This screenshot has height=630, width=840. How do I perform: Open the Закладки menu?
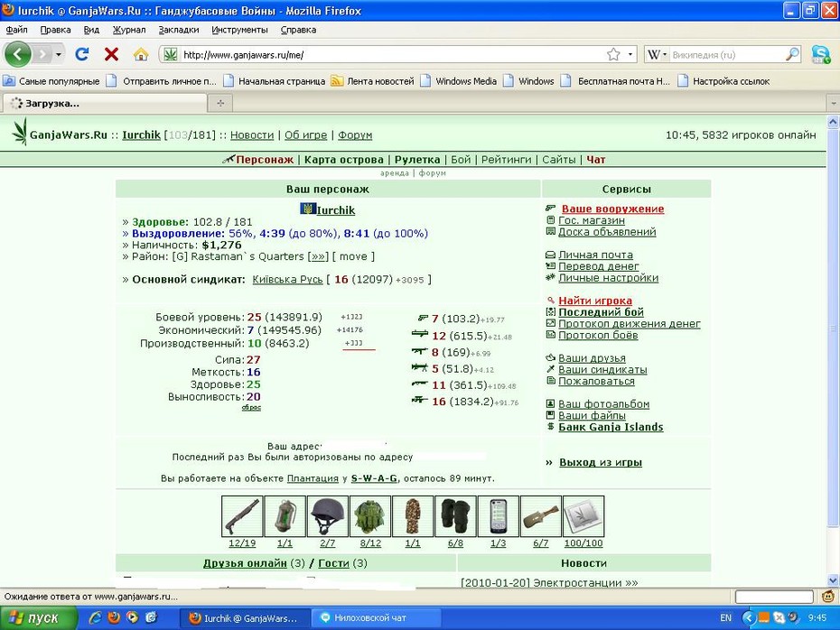coord(179,30)
